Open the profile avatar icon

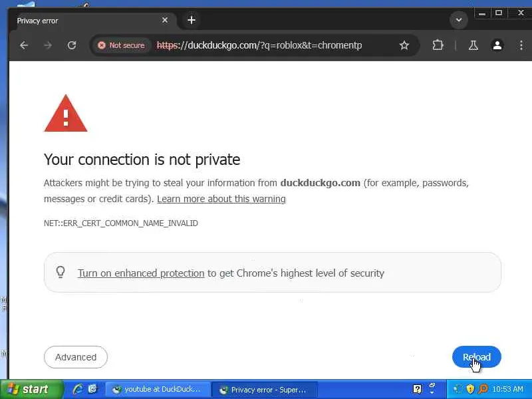[497, 45]
